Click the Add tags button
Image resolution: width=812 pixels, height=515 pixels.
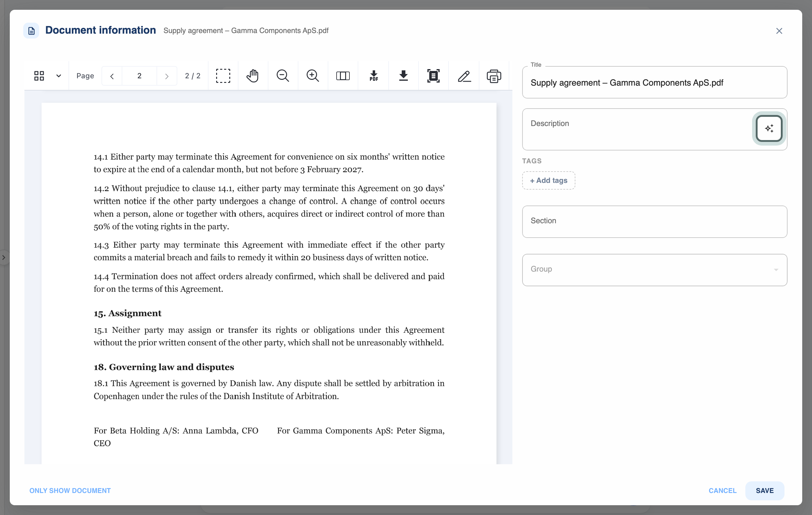pyautogui.click(x=549, y=180)
